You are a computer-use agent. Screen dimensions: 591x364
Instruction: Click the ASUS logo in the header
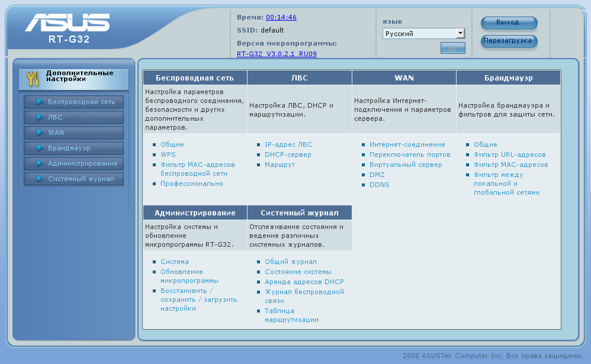click(67, 23)
